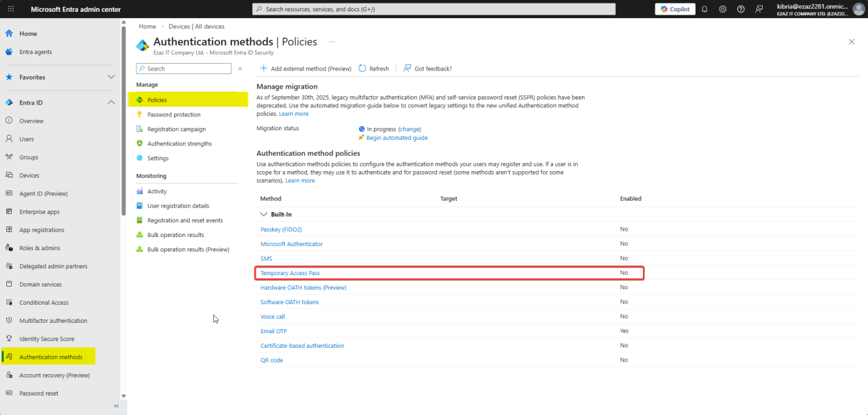Click the Home icon in left navigation

pos(9,33)
